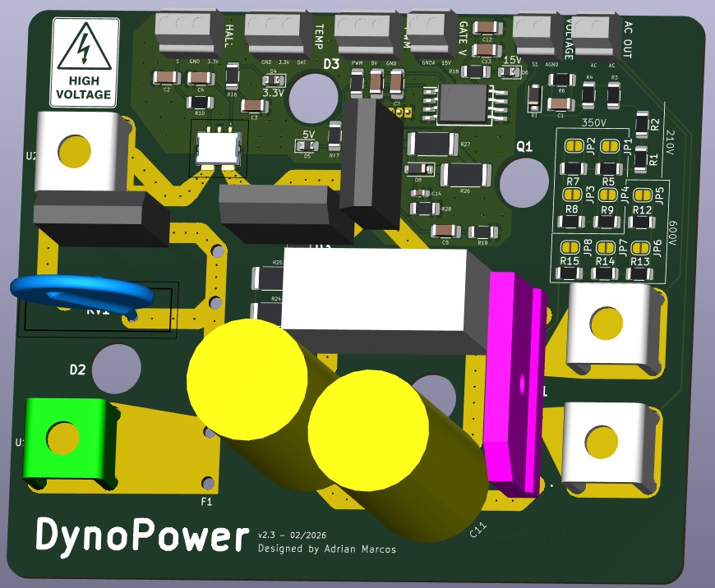Click the HALL connector at the top

tap(188, 29)
